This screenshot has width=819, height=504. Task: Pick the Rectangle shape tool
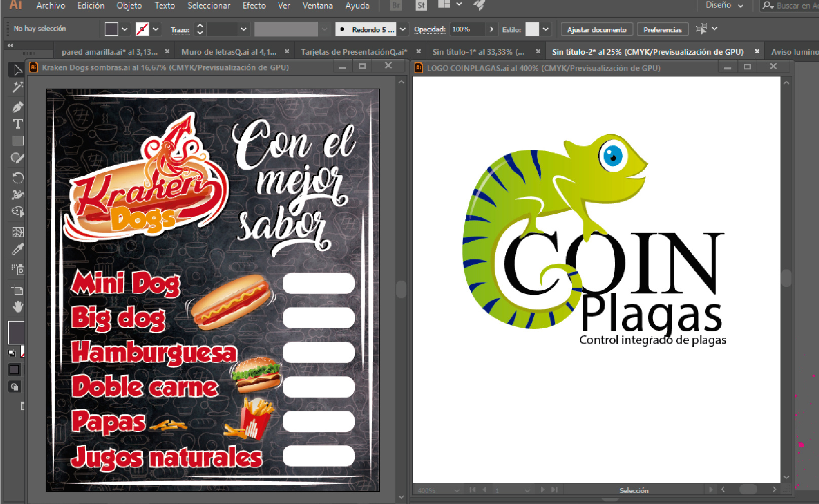[x=18, y=141]
